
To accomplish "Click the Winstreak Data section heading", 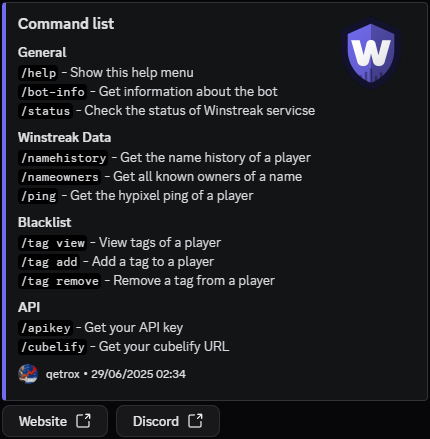I will click(64, 138).
